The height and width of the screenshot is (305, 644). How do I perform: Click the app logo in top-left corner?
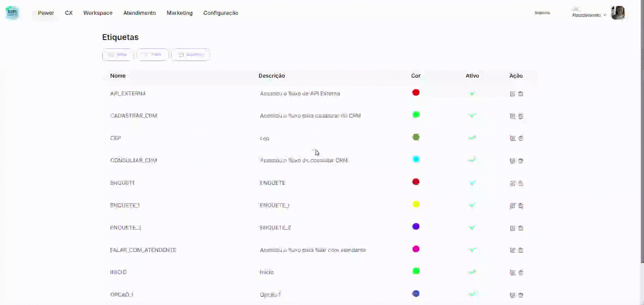(x=12, y=12)
